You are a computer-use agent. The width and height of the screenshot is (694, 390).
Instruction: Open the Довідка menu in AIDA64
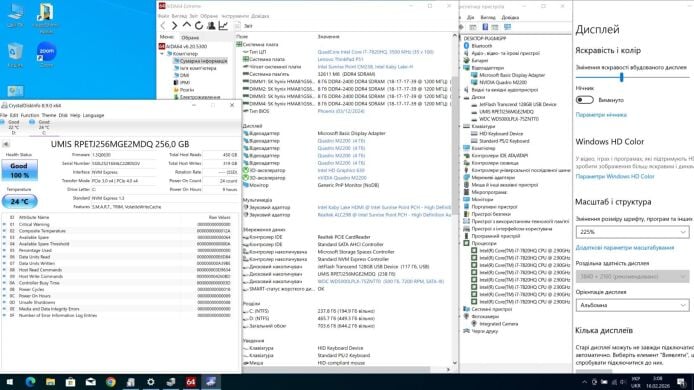point(260,16)
